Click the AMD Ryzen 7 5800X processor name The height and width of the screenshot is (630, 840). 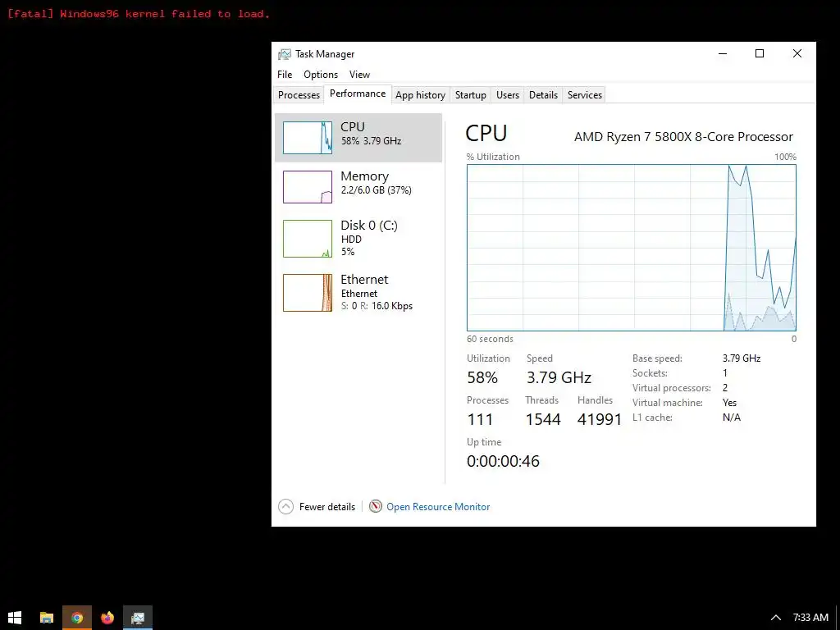[x=683, y=137]
